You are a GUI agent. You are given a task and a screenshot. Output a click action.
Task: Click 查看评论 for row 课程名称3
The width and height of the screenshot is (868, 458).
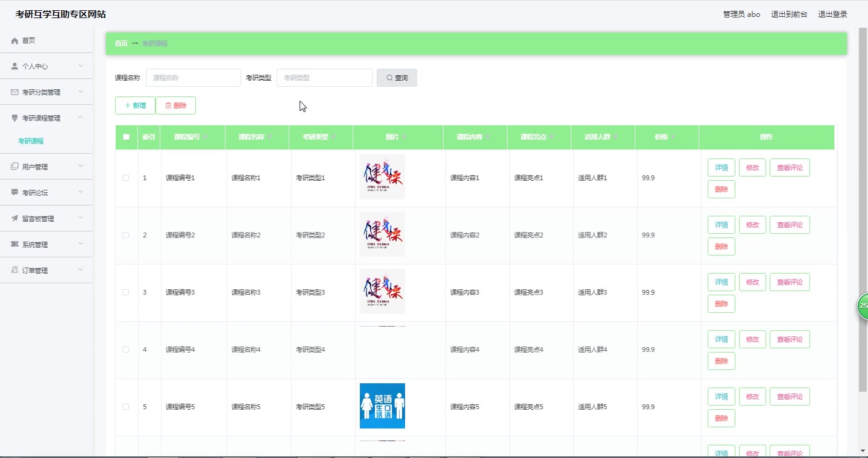tap(790, 282)
